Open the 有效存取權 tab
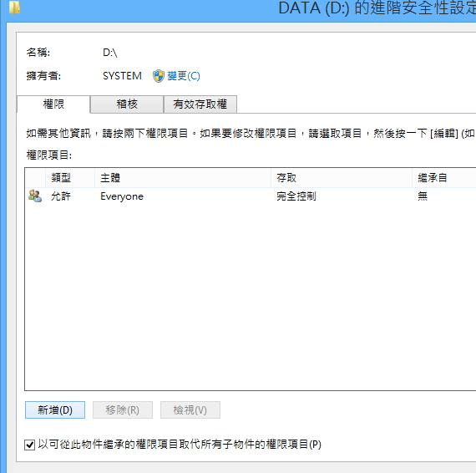Viewport: 476px width, 473px height. (200, 104)
